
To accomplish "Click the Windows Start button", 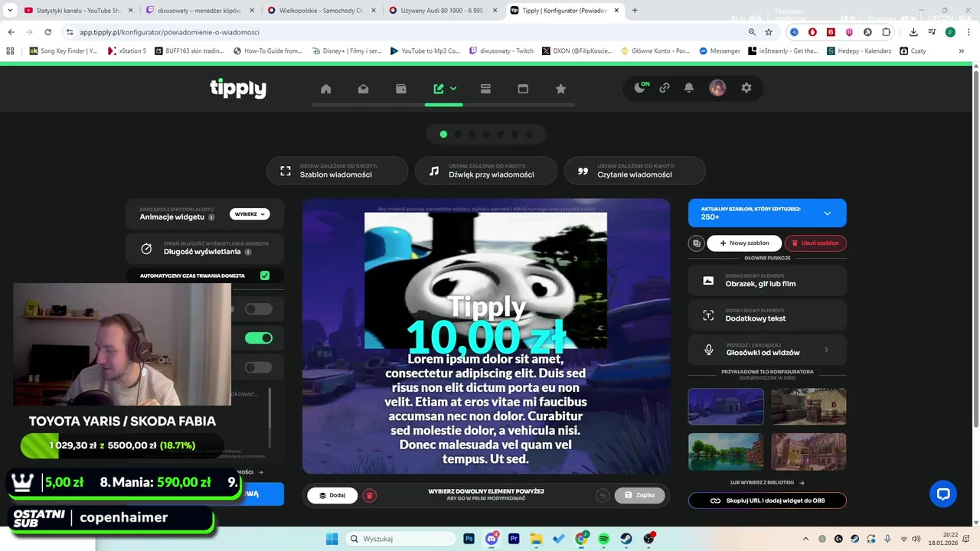I will 332,539.
